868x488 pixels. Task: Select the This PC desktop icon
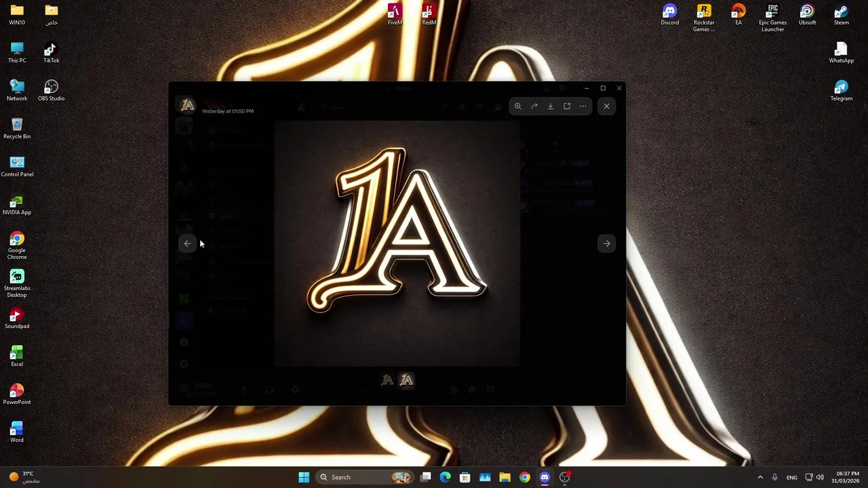pos(17,52)
